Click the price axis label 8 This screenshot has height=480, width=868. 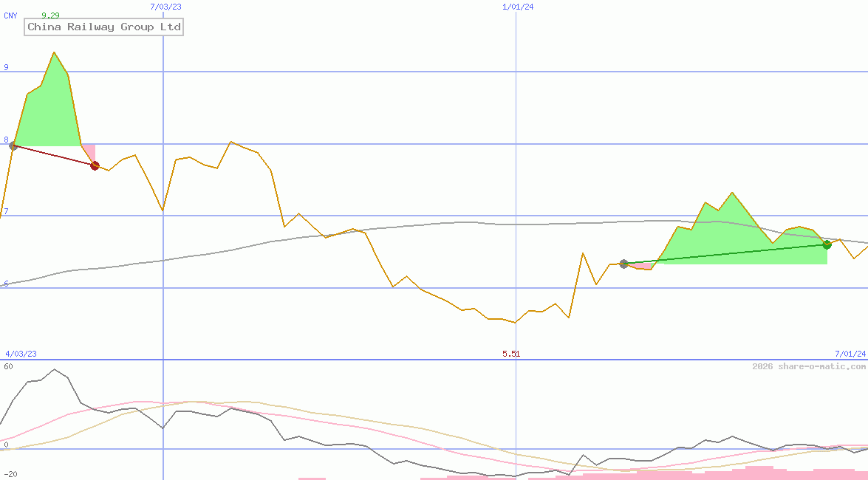point(6,138)
